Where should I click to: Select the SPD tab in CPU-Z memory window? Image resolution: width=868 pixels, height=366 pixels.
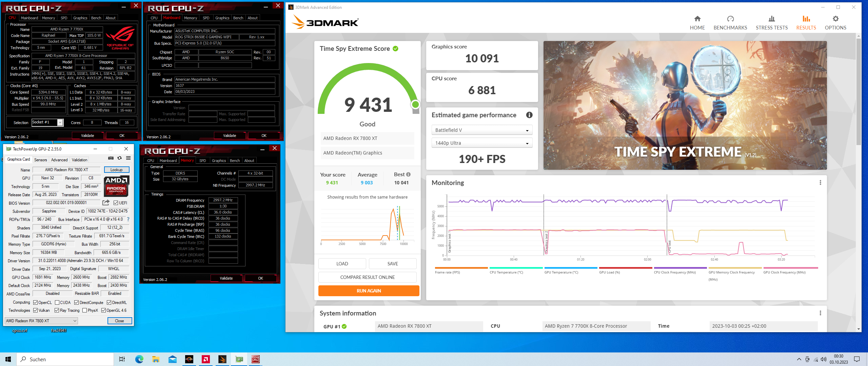[x=202, y=161]
